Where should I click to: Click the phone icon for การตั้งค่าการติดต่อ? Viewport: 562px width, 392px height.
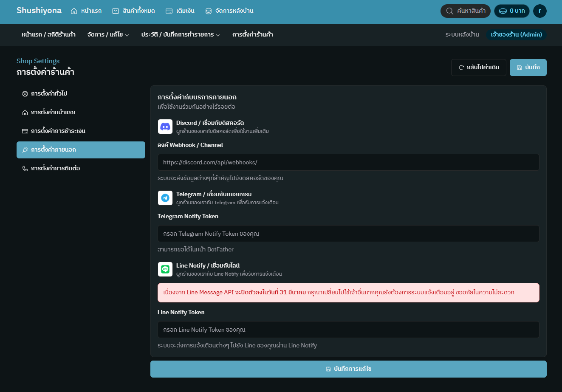tap(25, 168)
